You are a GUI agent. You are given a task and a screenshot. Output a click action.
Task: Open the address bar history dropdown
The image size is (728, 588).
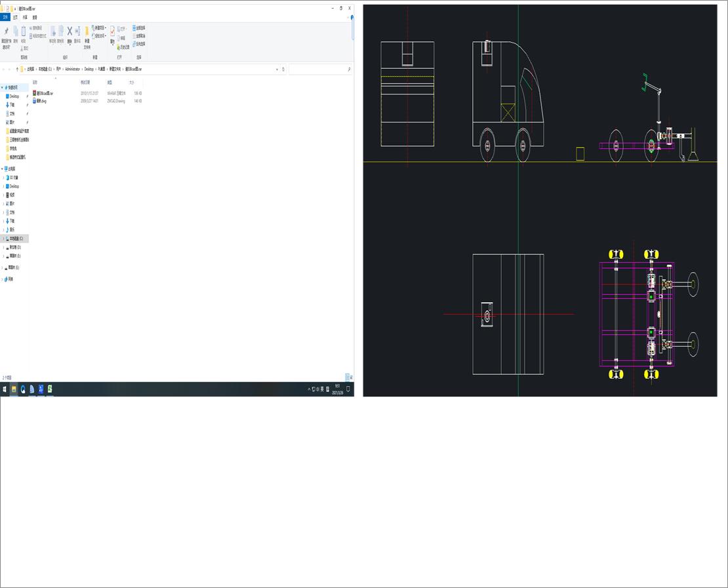(277, 69)
